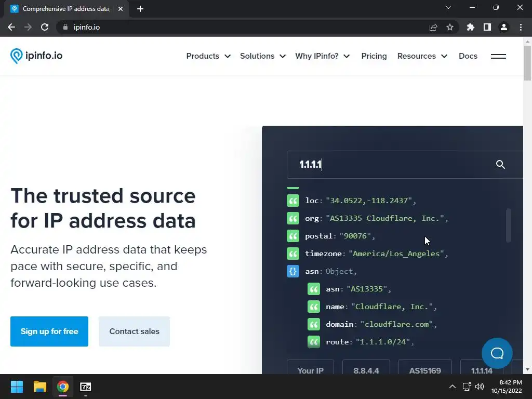Click the JSON results panel scrollbar
The width and height of the screenshot is (532, 399).
click(508, 225)
